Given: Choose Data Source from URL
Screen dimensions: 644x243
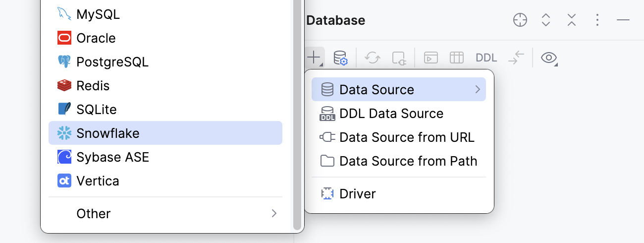Looking at the screenshot, I should pos(407,137).
